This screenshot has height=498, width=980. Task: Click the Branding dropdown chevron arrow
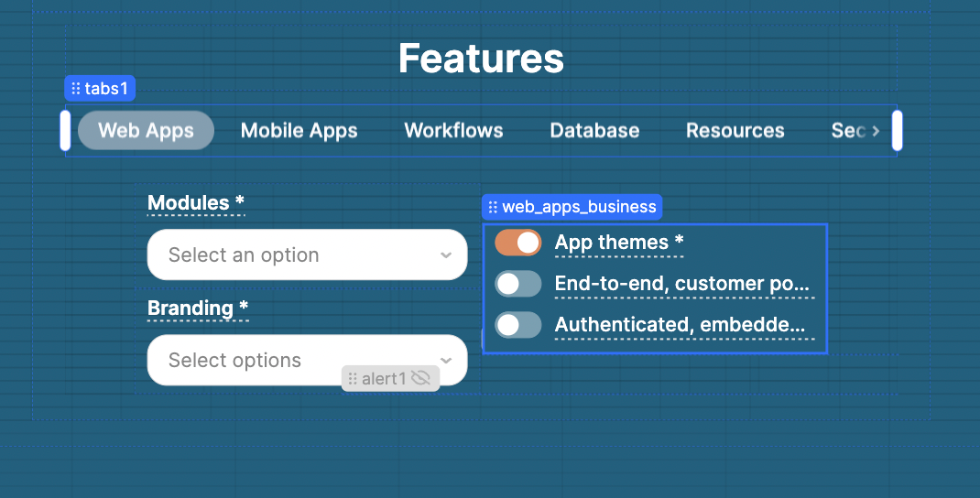(446, 361)
